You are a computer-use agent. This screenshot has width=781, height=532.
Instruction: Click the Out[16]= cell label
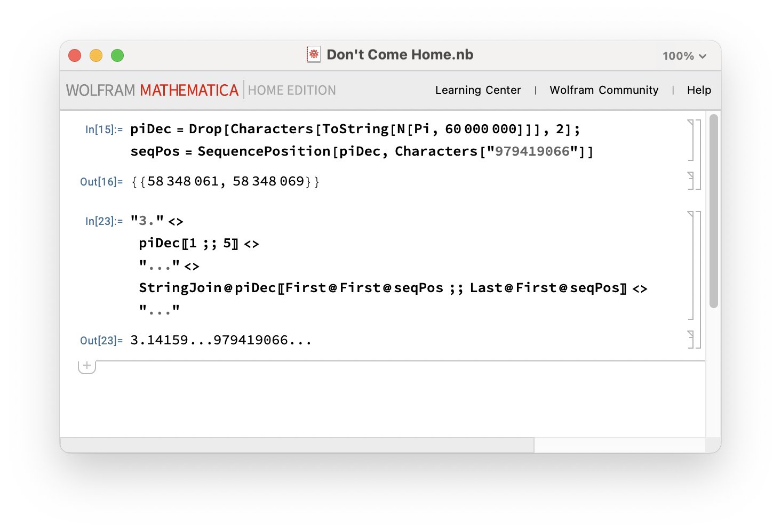(101, 182)
